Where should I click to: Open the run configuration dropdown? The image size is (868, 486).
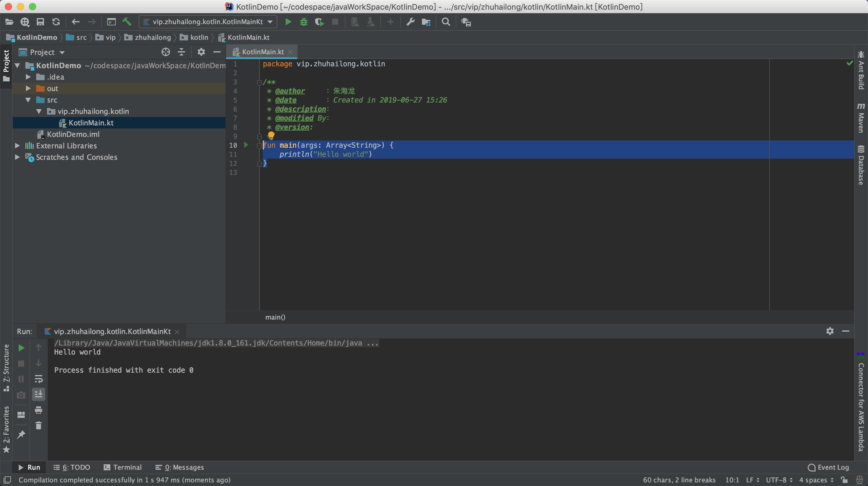click(x=208, y=22)
